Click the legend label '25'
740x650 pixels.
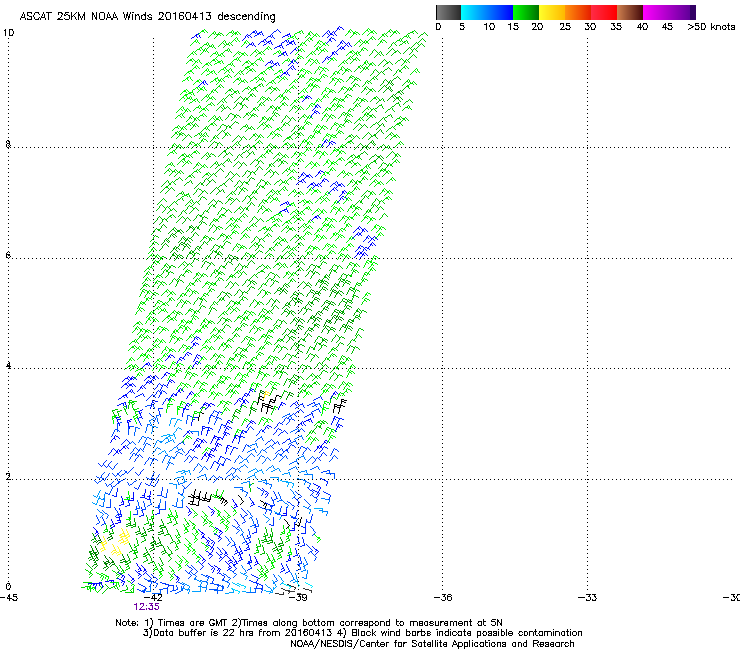[565, 26]
